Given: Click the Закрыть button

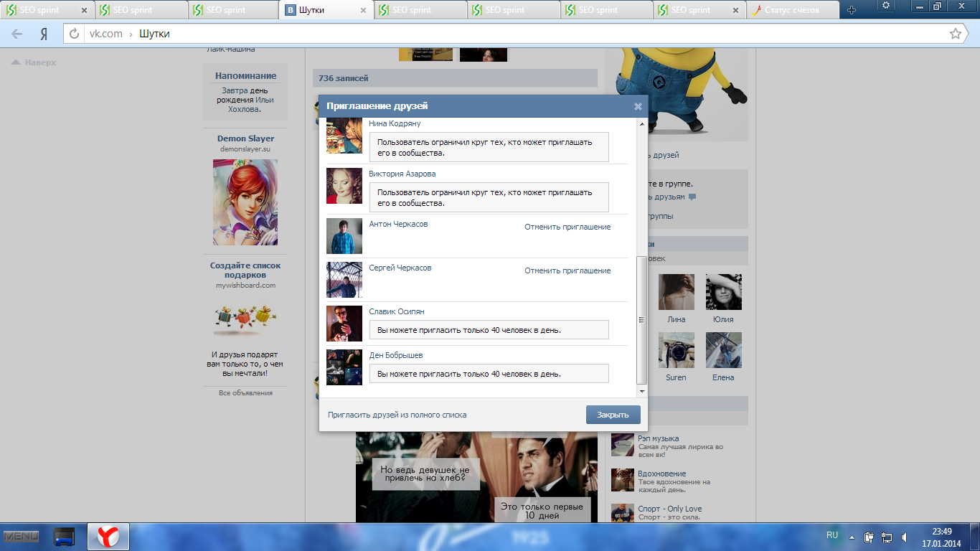Looking at the screenshot, I should pos(613,415).
